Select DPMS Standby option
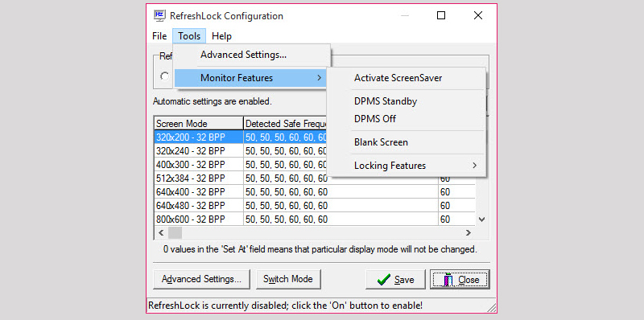Screen dimensions: 644x320 (x=407, y=101)
